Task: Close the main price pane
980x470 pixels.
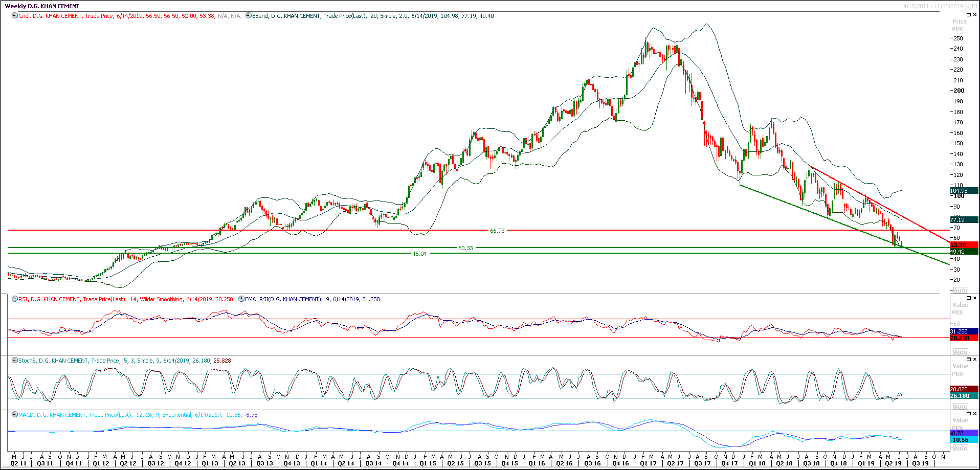Action: (975, 15)
